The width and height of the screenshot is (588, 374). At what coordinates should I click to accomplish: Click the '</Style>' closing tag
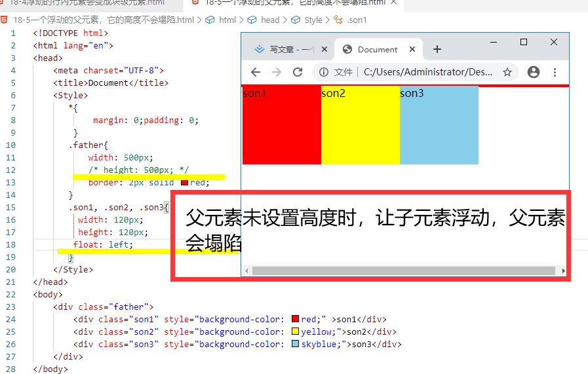[x=73, y=269]
